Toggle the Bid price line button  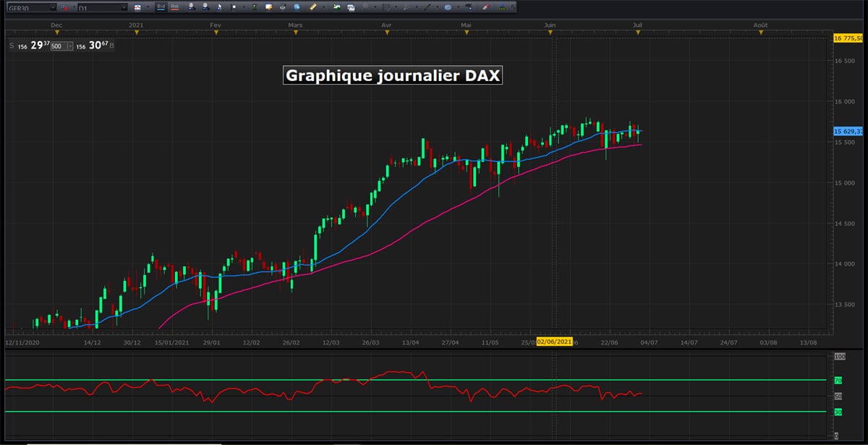coord(161,7)
